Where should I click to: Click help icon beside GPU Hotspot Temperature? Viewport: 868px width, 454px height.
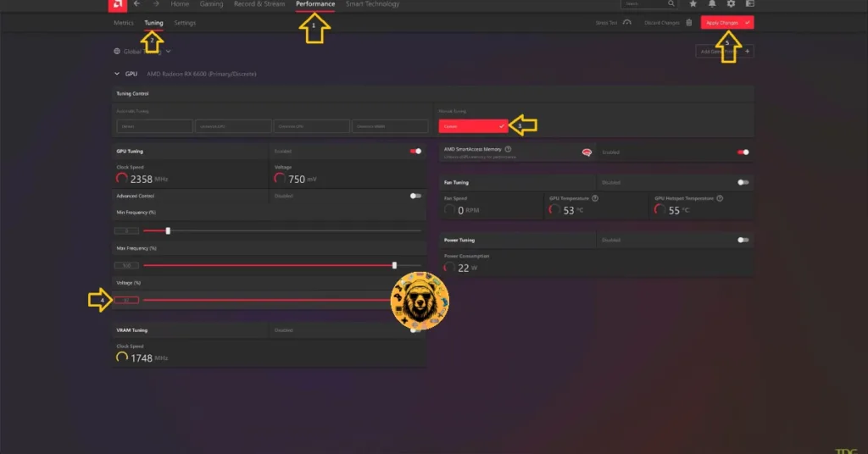[720, 198]
